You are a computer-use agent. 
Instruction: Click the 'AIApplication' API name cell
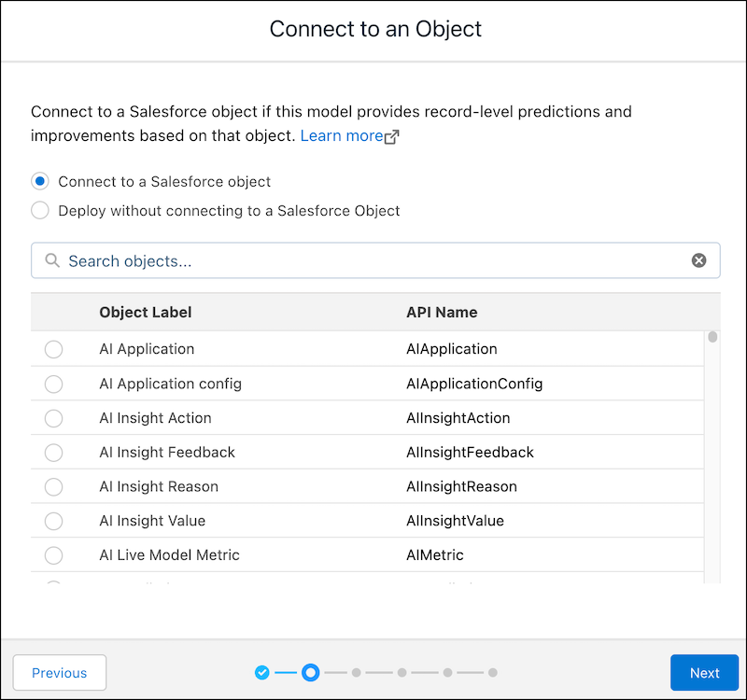pos(452,349)
